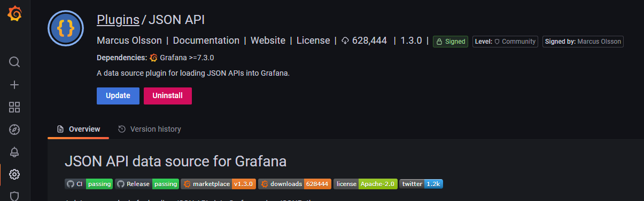Viewport: 644px width, 201px height.
Task: Open the Dashboards grid icon
Action: pos(14,107)
